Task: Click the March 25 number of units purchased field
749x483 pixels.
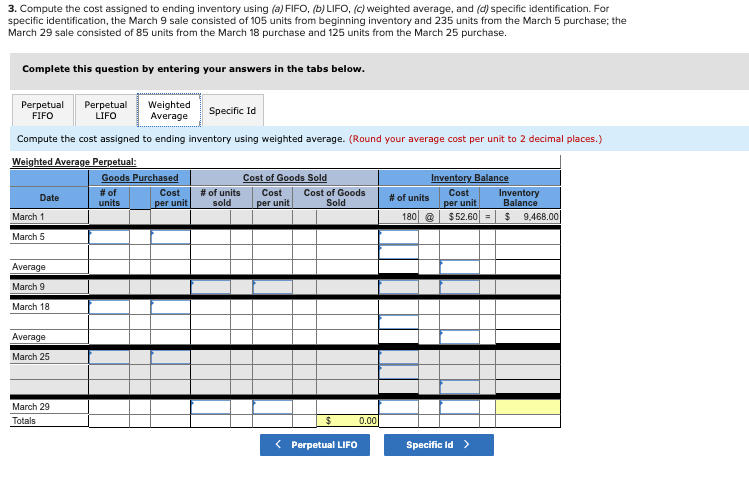Action: pyautogui.click(x=109, y=357)
